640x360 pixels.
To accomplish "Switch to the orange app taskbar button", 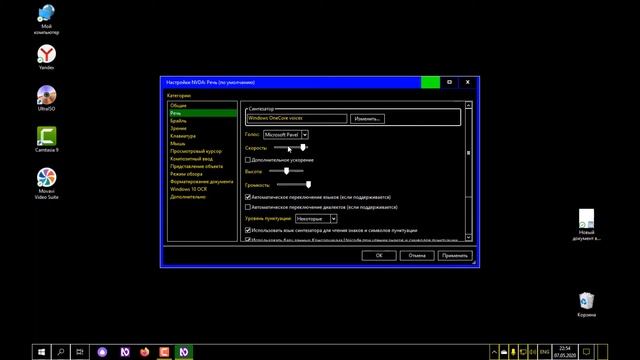I will click(x=164, y=352).
